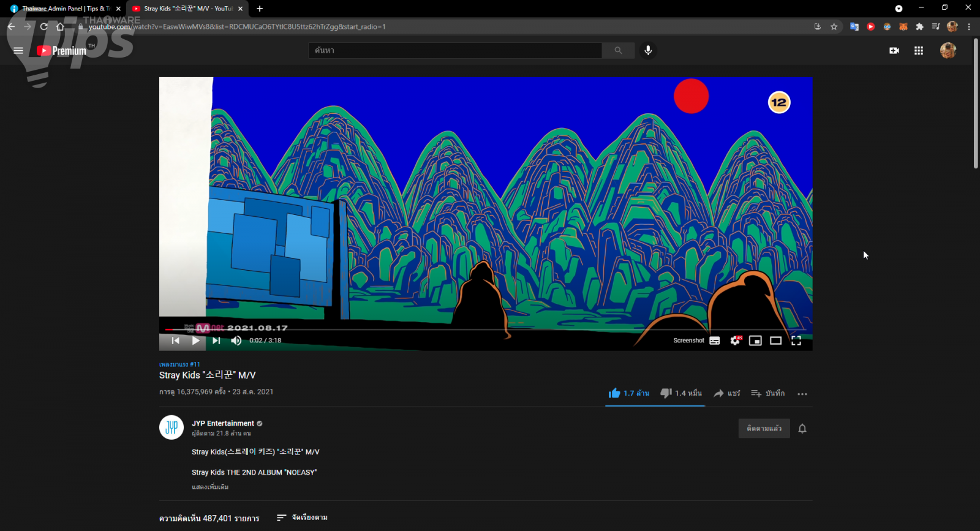
Task: Enter fullscreen mode on the video
Action: coord(796,341)
